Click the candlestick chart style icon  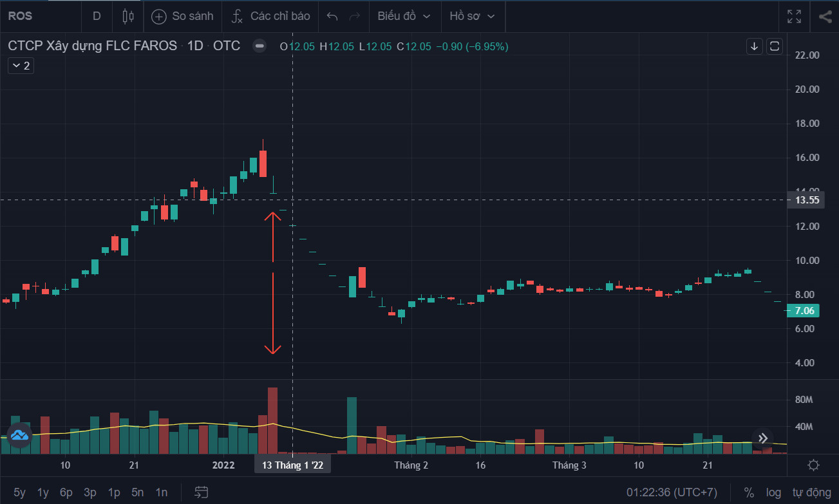point(128,16)
